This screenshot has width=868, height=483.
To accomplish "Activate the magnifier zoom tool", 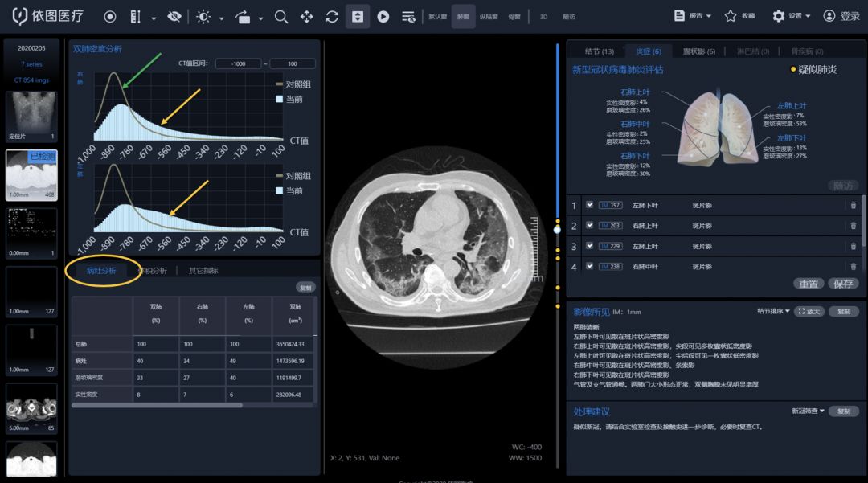I will pyautogui.click(x=281, y=17).
